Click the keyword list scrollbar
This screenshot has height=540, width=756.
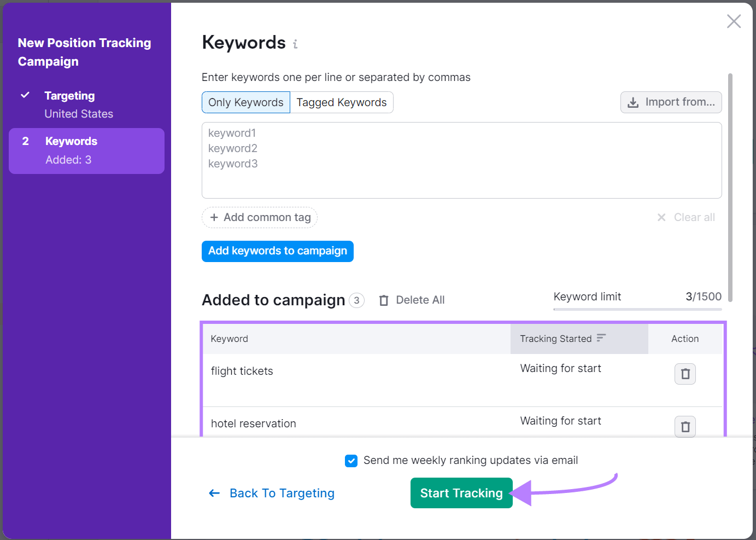(730, 188)
